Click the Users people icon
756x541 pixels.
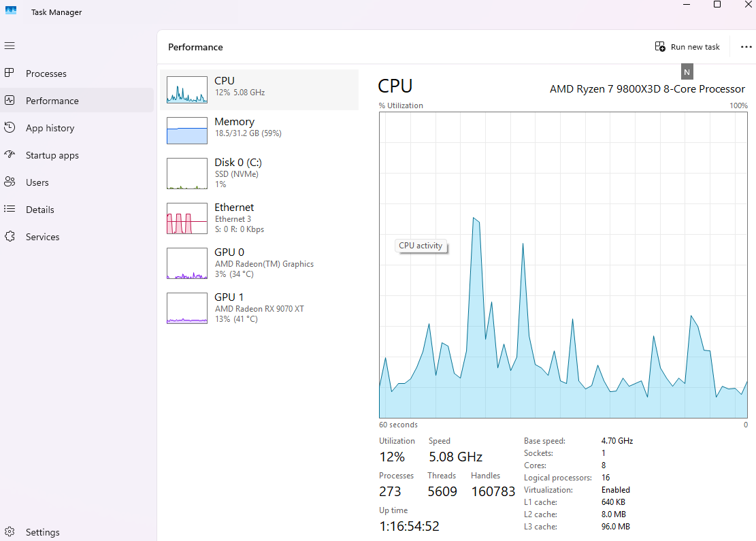10,182
